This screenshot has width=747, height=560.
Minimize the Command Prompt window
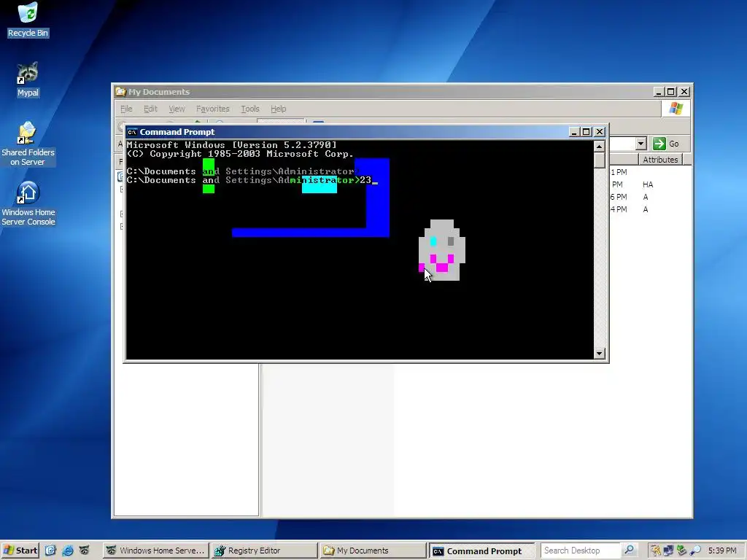(x=574, y=132)
